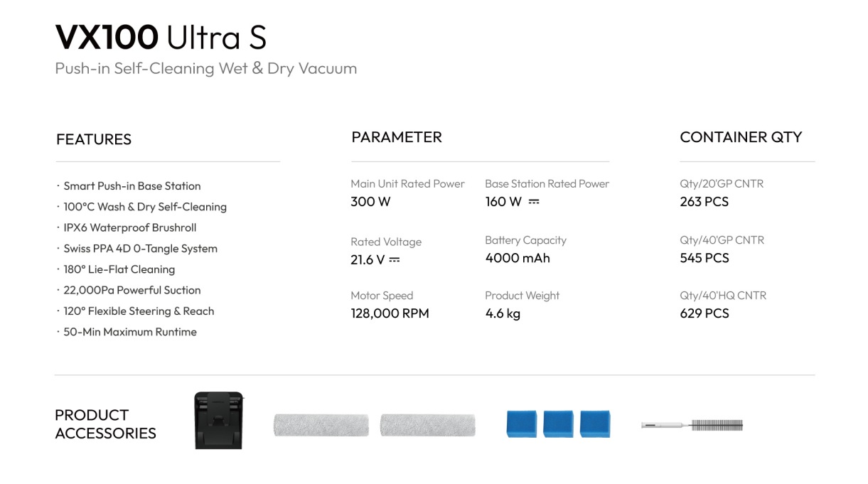Click the black accessory holder image

tap(219, 421)
